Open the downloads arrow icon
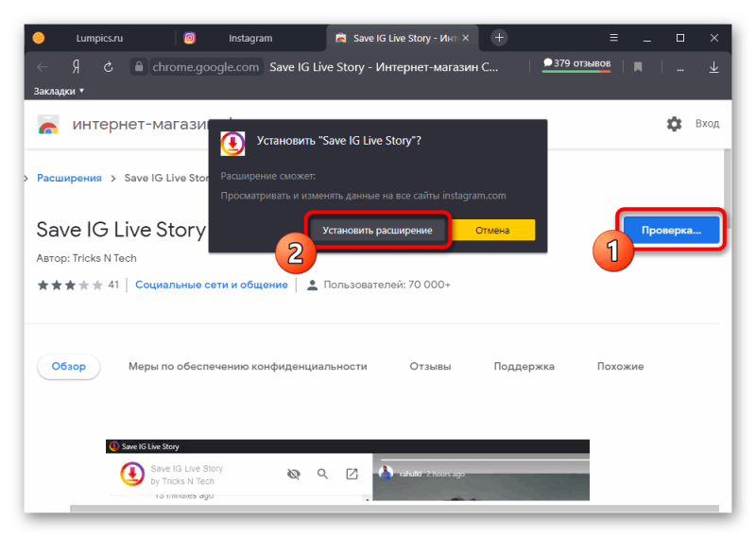 714,67
